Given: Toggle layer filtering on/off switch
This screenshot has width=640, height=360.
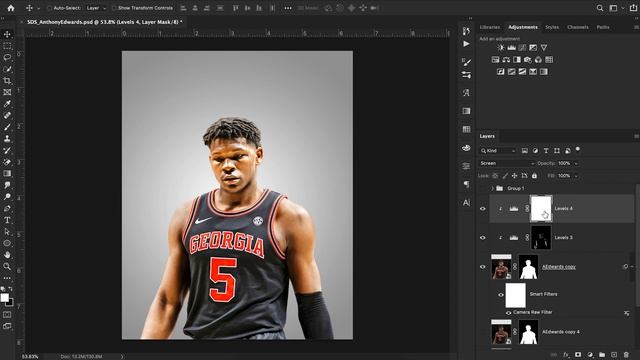Looking at the screenshot, I should point(578,149).
